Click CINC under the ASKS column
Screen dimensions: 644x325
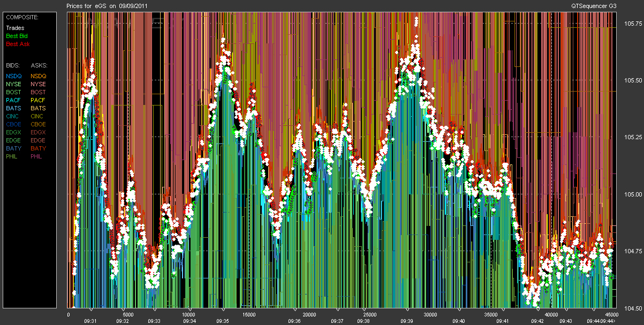coord(37,116)
